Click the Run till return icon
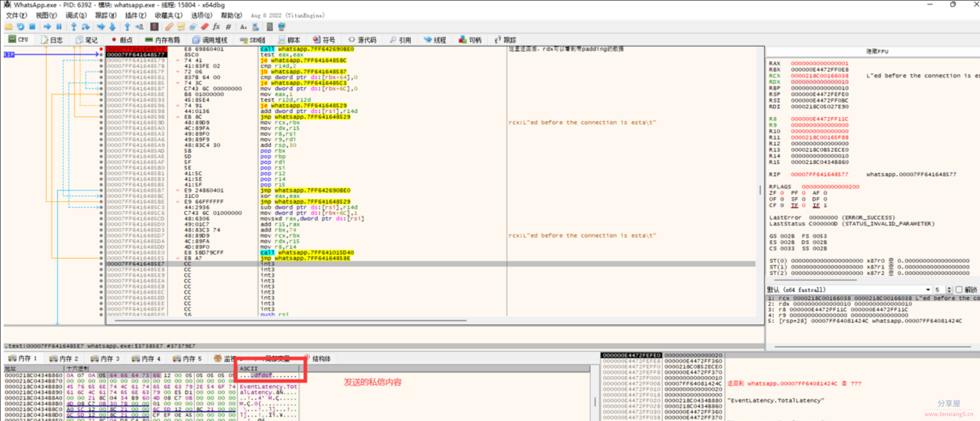The image size is (980, 421). (128, 27)
